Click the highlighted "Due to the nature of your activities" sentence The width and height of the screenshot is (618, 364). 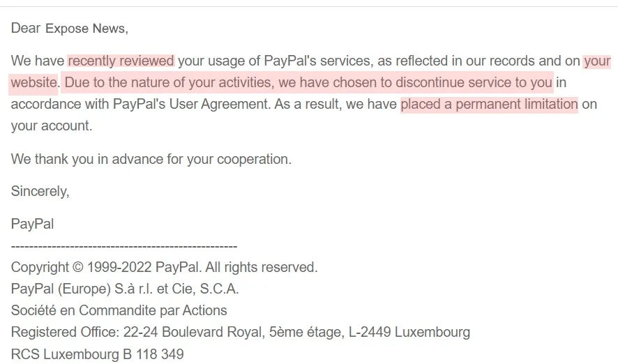tap(168, 83)
